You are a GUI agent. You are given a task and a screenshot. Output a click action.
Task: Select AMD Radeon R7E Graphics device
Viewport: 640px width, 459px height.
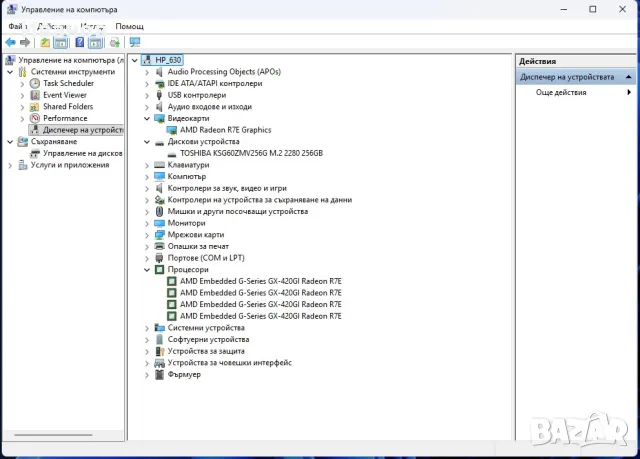(225, 130)
